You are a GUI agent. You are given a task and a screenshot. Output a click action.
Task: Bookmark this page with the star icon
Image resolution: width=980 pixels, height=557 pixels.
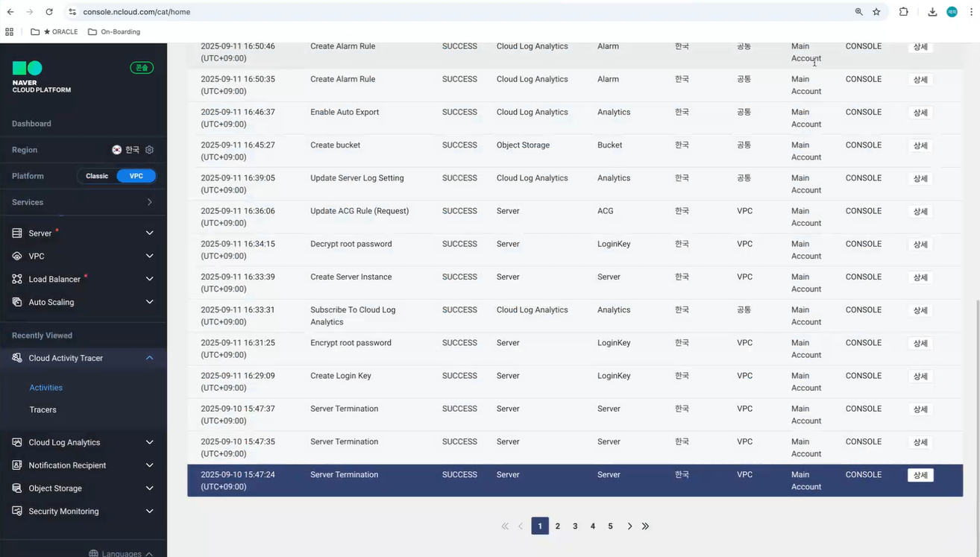coord(876,12)
